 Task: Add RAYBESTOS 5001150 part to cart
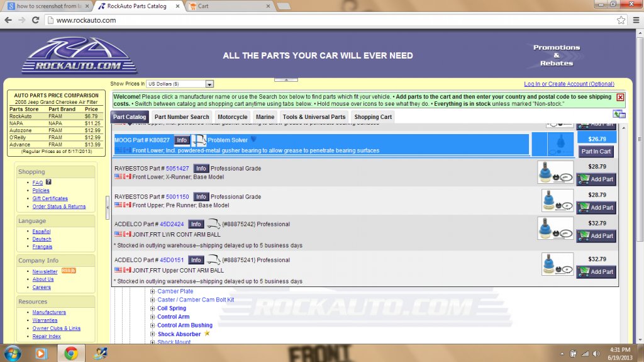coord(596,207)
